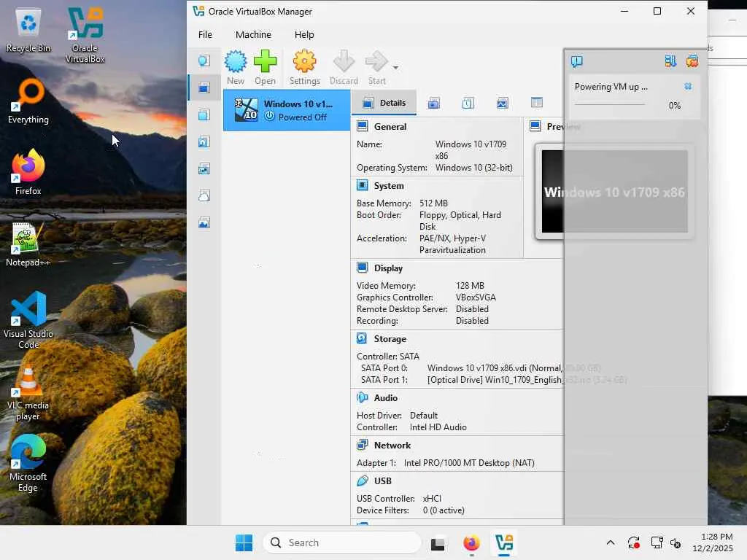Select the Machines tool in left sidebar
The height and width of the screenshot is (560, 747).
point(204,87)
